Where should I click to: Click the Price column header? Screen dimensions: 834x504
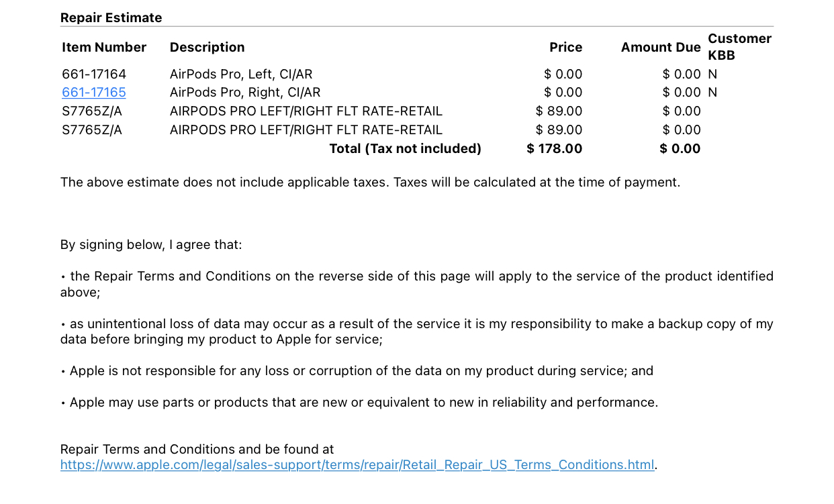[x=565, y=47]
